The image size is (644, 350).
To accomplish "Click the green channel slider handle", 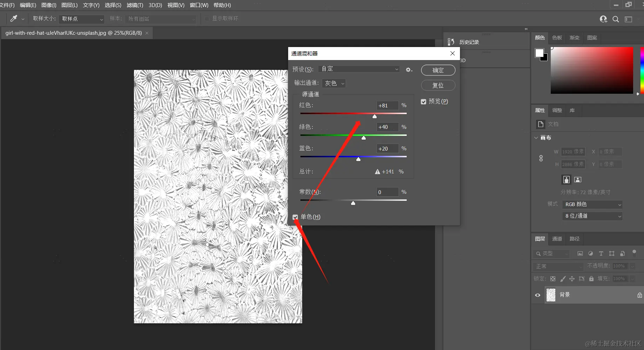I will click(x=364, y=138).
